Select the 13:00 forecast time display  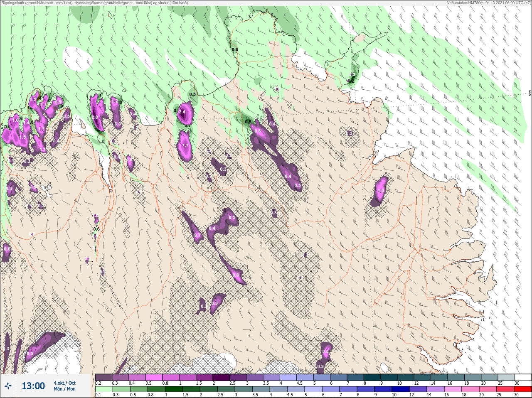point(33,386)
